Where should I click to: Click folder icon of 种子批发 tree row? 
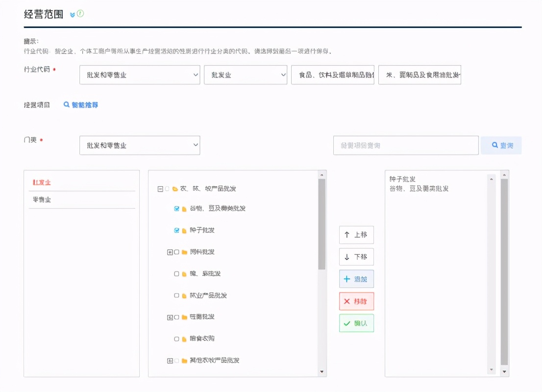184,231
